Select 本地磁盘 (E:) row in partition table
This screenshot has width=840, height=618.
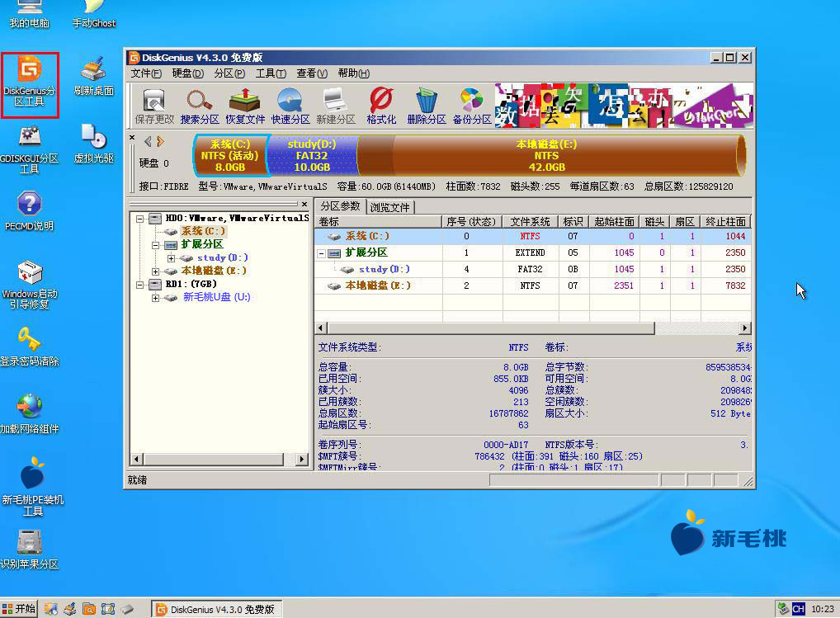(532, 285)
